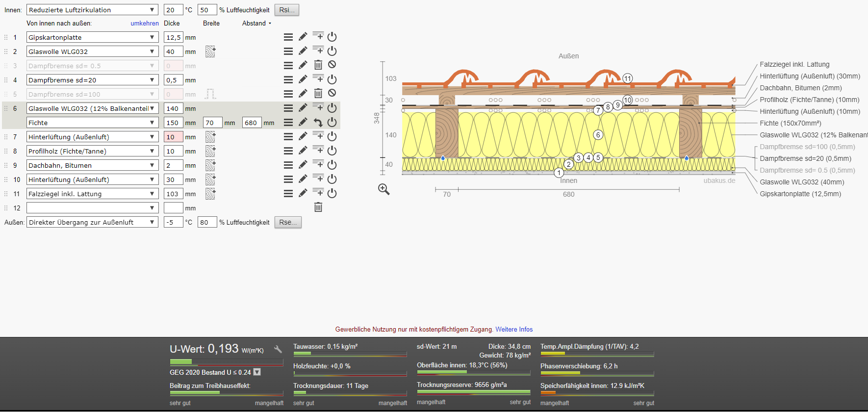Click the Gipskartonplatte thickness field 12,5

(x=173, y=37)
